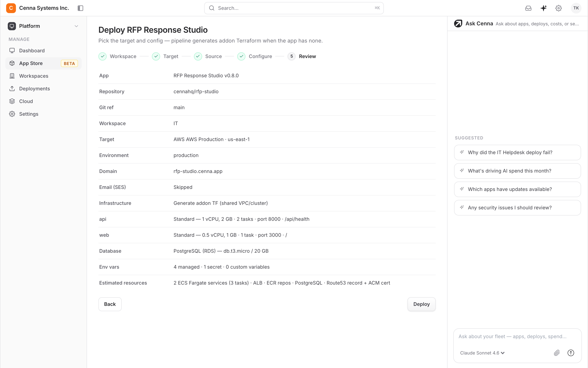
Task: Go back to the Workspace step label
Action: (x=123, y=56)
